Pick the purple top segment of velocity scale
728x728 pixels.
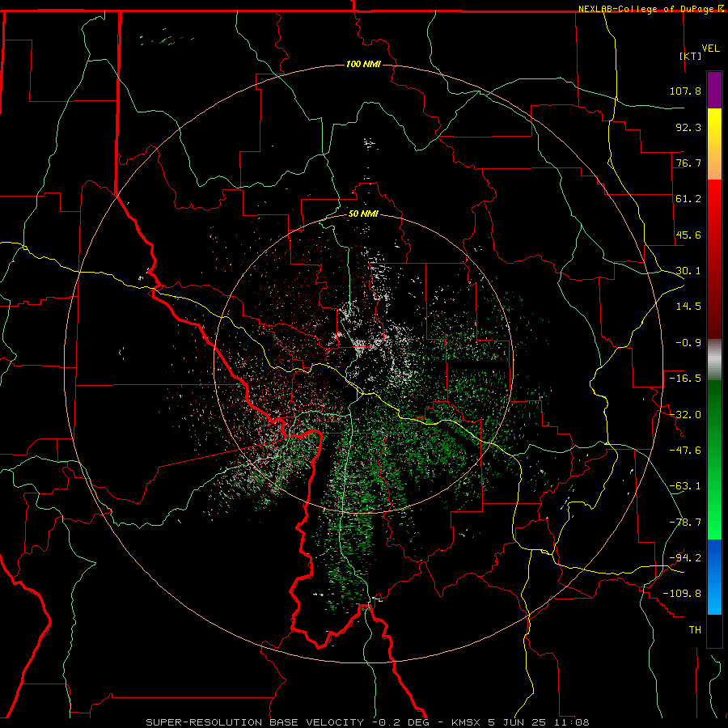714,90
